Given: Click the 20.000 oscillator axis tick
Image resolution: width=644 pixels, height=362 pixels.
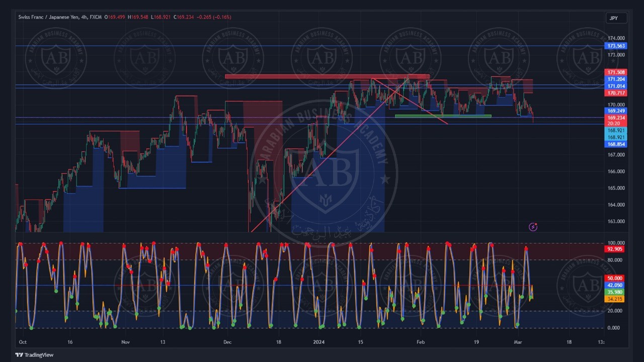Looking at the screenshot, I should pos(615,311).
